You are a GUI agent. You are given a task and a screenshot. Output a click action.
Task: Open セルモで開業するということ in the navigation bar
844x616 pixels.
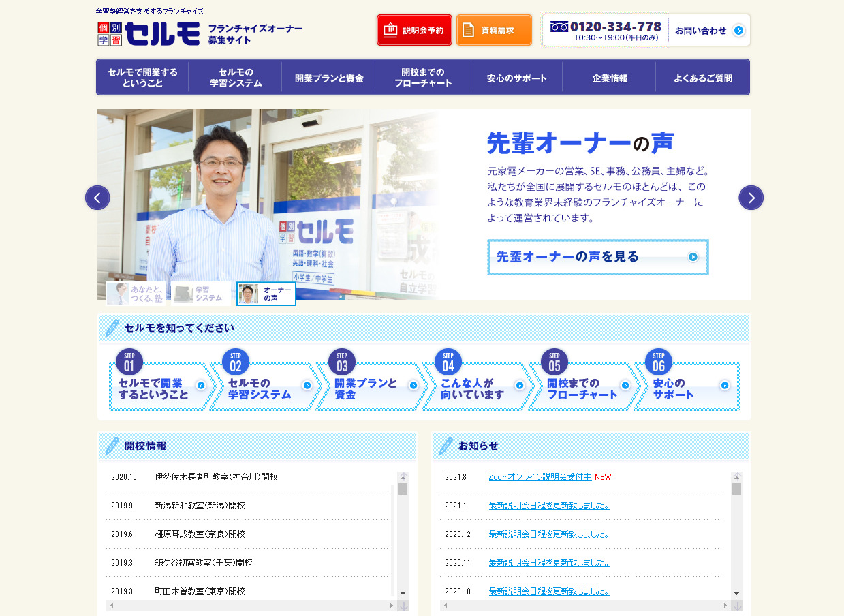[x=142, y=77]
